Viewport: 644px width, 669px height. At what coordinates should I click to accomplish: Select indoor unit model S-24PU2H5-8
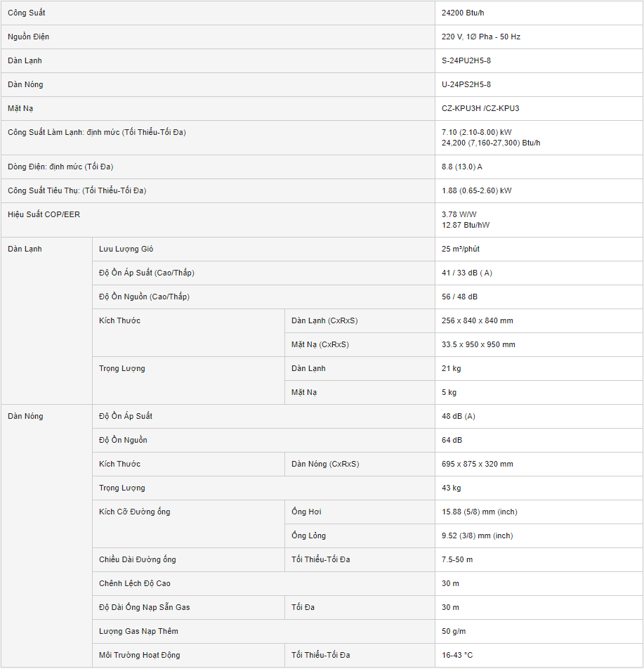click(x=466, y=60)
